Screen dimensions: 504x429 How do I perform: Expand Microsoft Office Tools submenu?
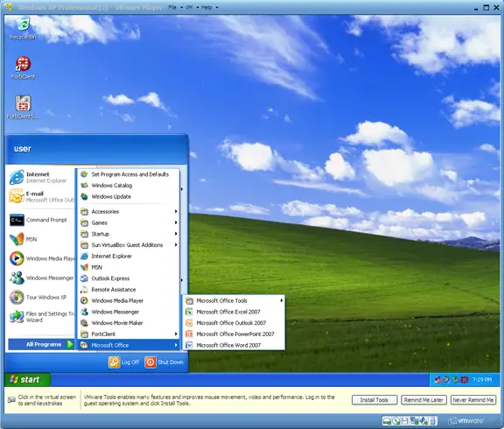click(234, 300)
